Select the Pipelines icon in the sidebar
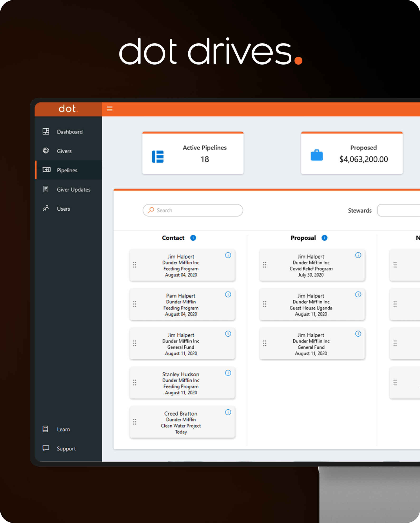This screenshot has height=523, width=420. pos(46,170)
